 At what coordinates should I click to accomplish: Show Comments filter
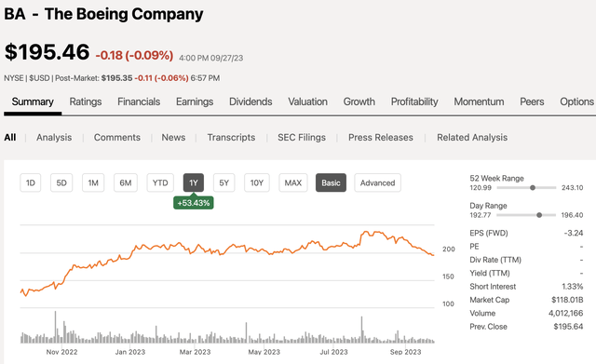pyautogui.click(x=117, y=138)
